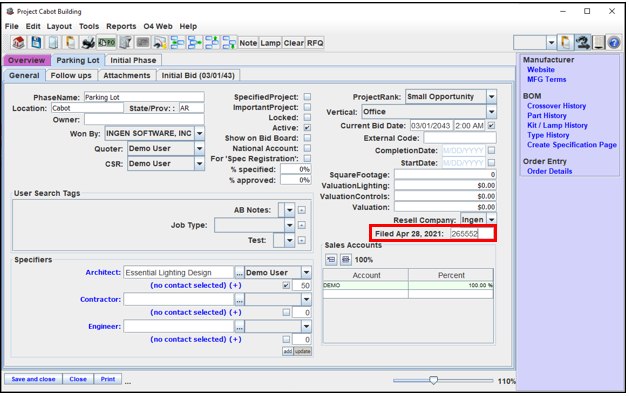Click the plus box beside Test

(302, 241)
